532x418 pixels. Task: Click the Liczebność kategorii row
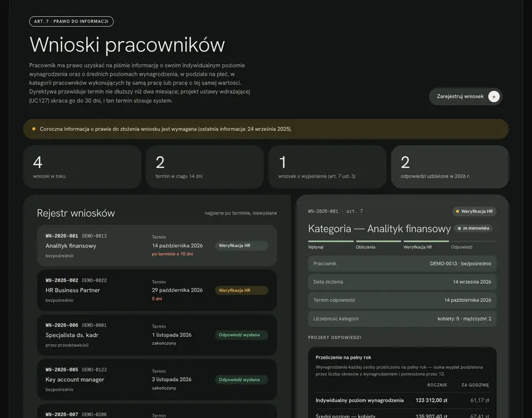click(x=402, y=319)
